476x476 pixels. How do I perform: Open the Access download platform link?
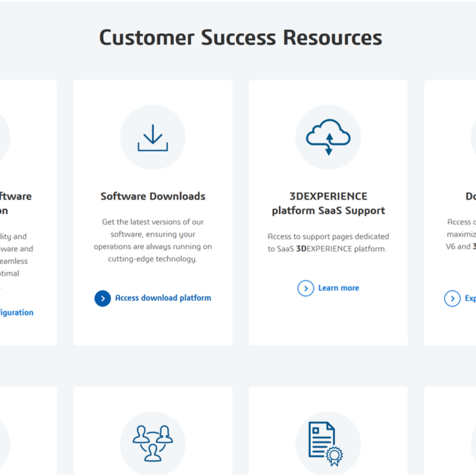[x=163, y=298]
